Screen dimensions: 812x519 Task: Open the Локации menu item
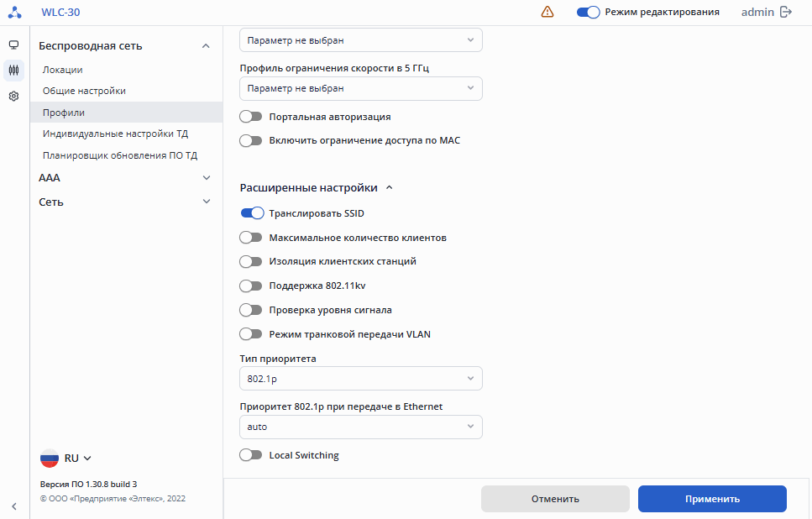click(63, 70)
